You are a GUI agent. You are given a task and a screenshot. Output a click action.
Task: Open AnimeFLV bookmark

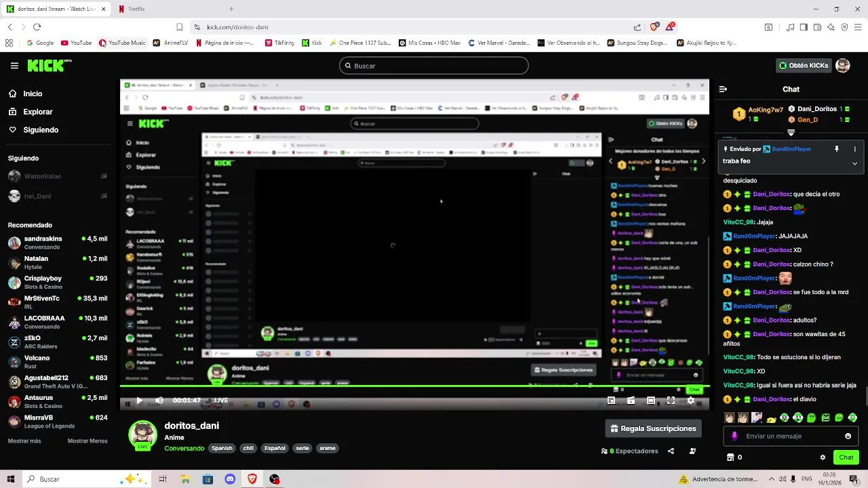(170, 43)
